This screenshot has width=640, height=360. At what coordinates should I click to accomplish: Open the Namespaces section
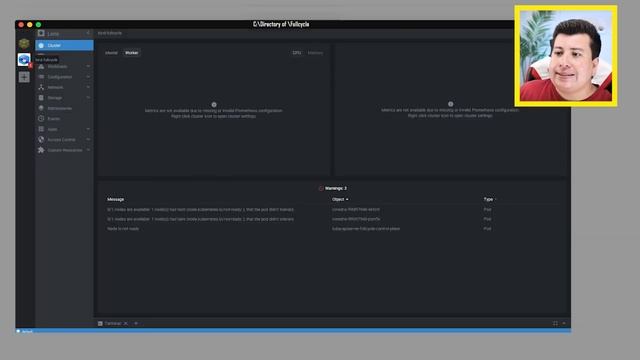(60, 108)
